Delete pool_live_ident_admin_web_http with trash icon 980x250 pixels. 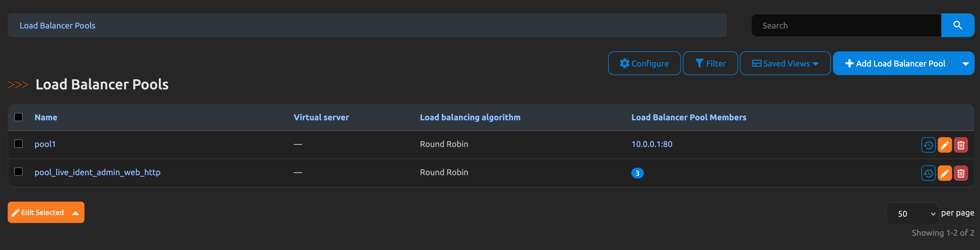tap(961, 173)
